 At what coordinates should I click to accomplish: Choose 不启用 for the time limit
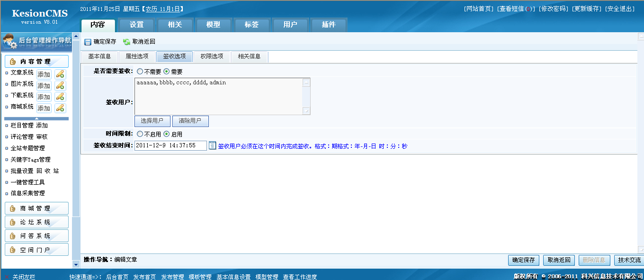click(x=140, y=134)
